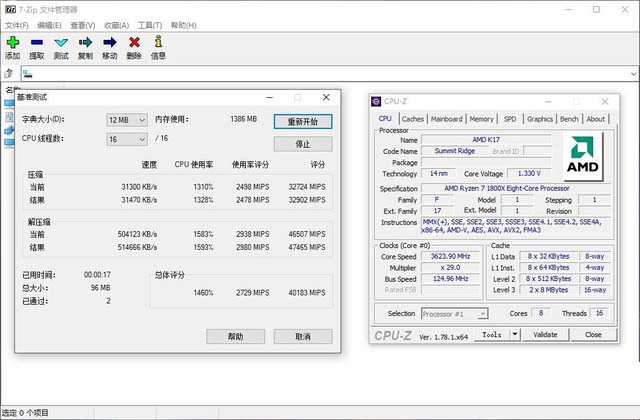
Task: Switch to Caches tab in CPU-Z
Action: tap(413, 119)
